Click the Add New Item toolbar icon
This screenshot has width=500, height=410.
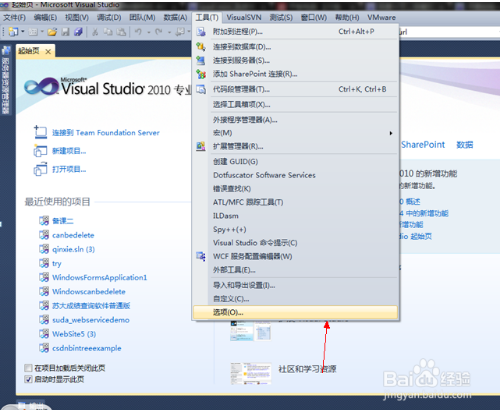pyautogui.click(x=33, y=32)
